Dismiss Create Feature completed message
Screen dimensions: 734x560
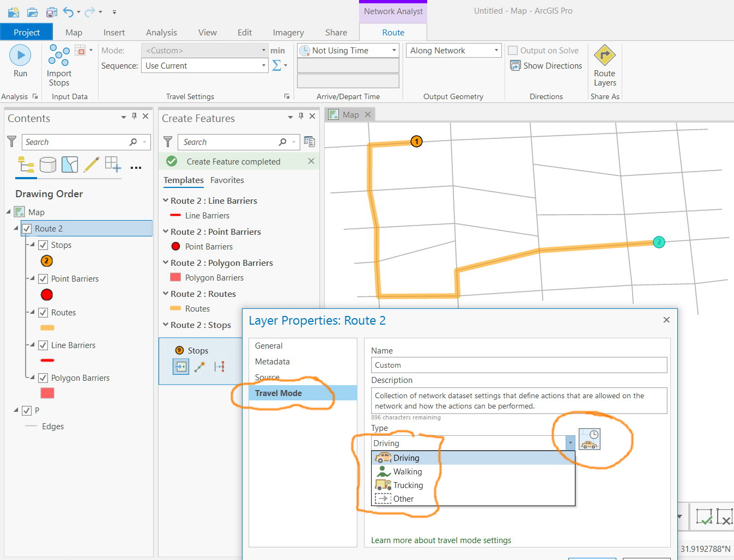(x=311, y=161)
